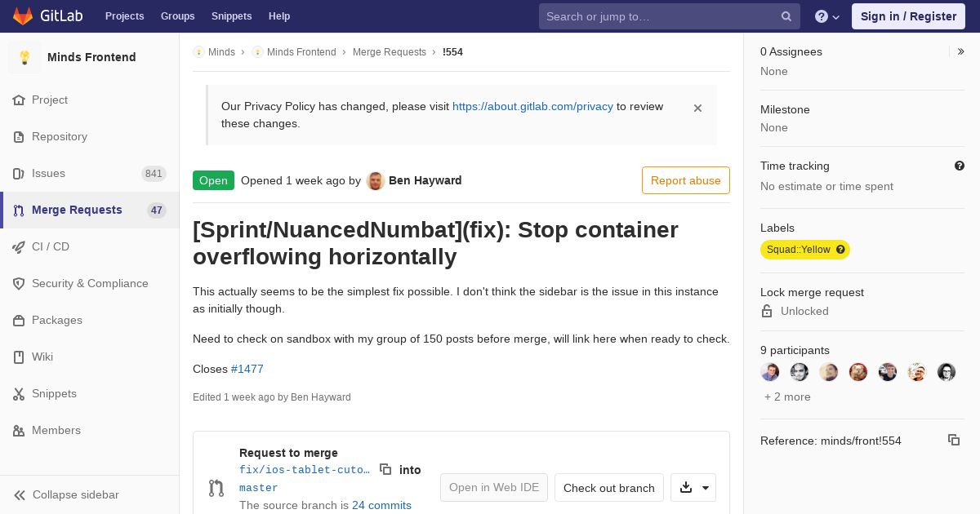Viewport: 980px width, 514px height.
Task: Focus the Search or jump to field
Action: 658,16
